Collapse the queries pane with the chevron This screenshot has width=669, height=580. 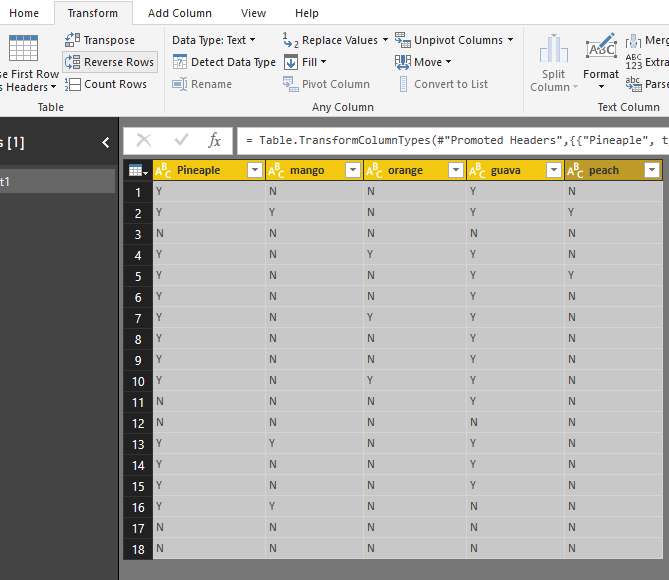tap(105, 143)
